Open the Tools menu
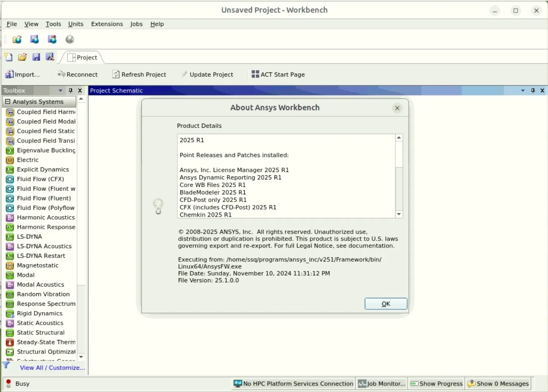 coord(53,24)
